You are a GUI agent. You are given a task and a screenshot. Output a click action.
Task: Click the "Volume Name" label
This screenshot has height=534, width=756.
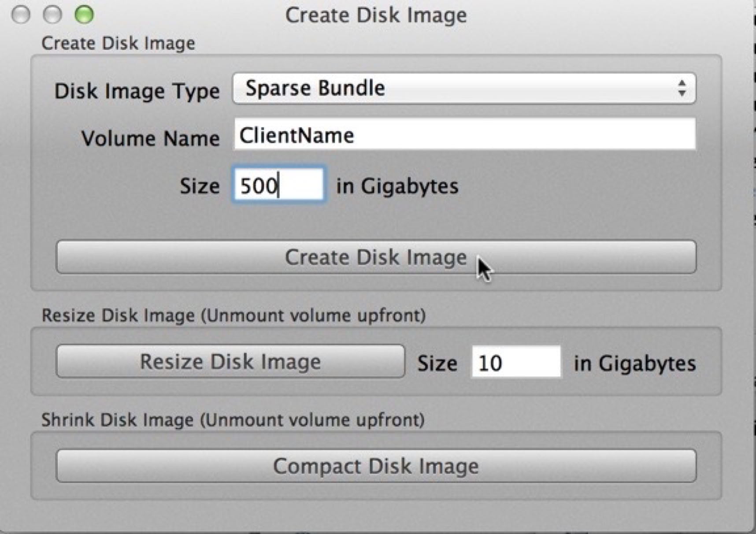click(x=150, y=138)
